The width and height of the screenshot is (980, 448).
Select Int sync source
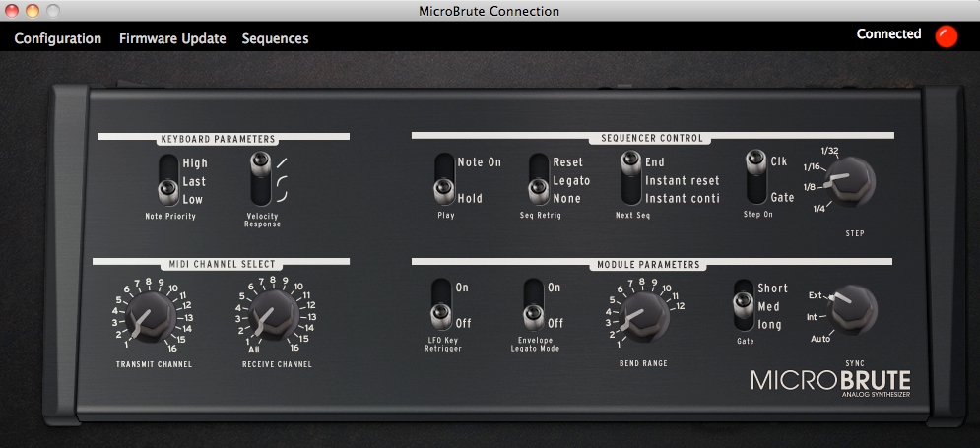(812, 317)
